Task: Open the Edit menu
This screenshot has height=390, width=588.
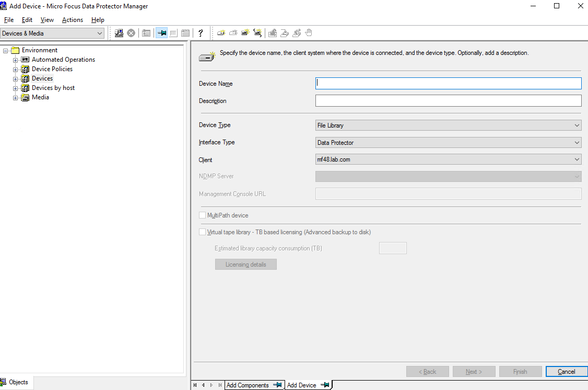Action: coord(27,20)
